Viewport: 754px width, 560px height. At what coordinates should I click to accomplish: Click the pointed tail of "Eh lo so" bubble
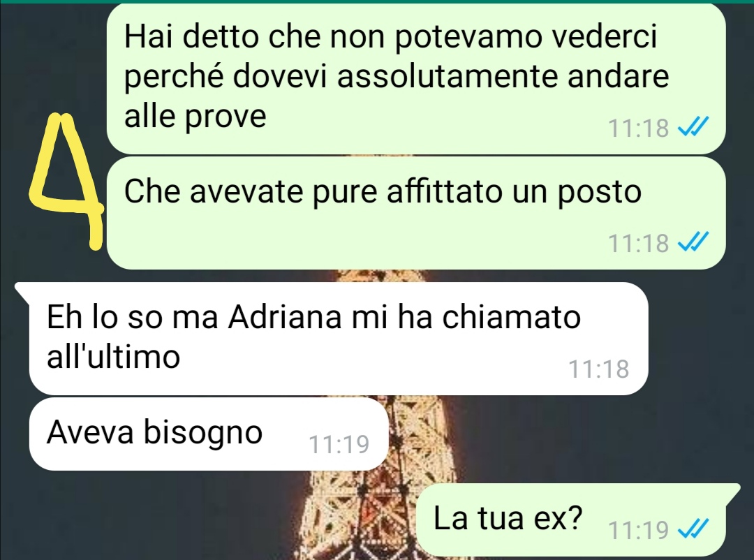coord(23,290)
